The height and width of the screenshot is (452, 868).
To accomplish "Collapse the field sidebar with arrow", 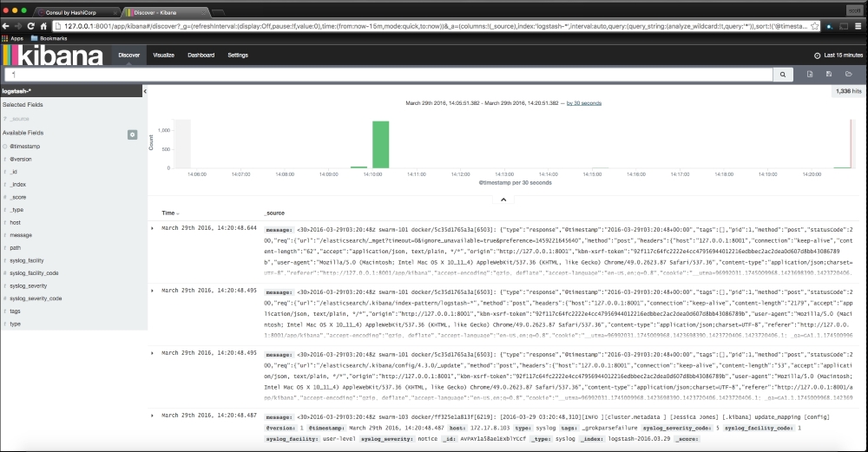I will 145,91.
